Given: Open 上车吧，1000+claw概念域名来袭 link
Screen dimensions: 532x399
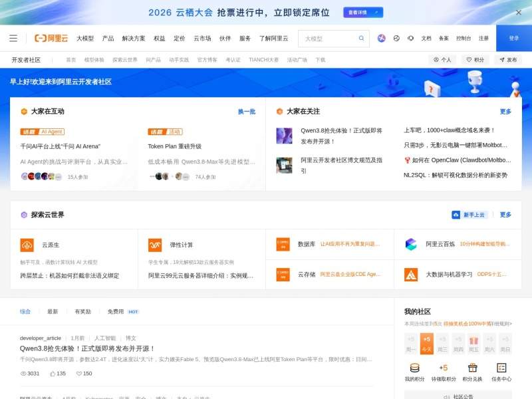Looking at the screenshot, I should (x=450, y=130).
